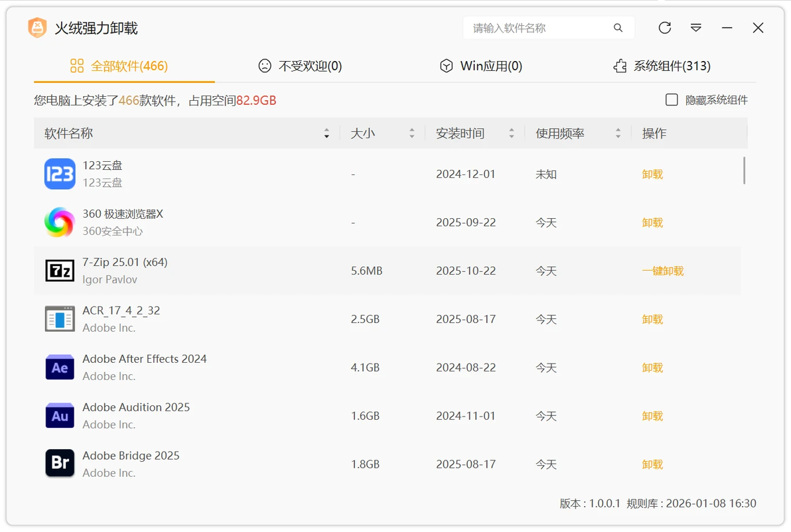
Task: Select the Adobe Bridge 2025 name
Action: tap(131, 456)
